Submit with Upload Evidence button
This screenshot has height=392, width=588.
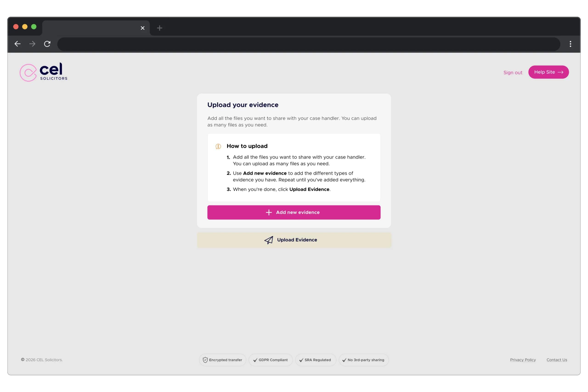pos(294,240)
